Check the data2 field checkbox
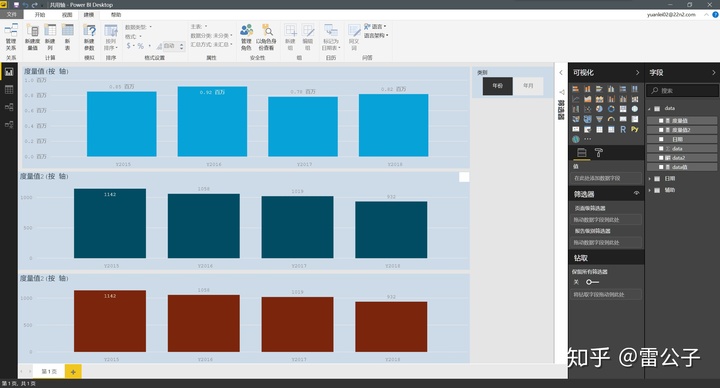 point(661,157)
